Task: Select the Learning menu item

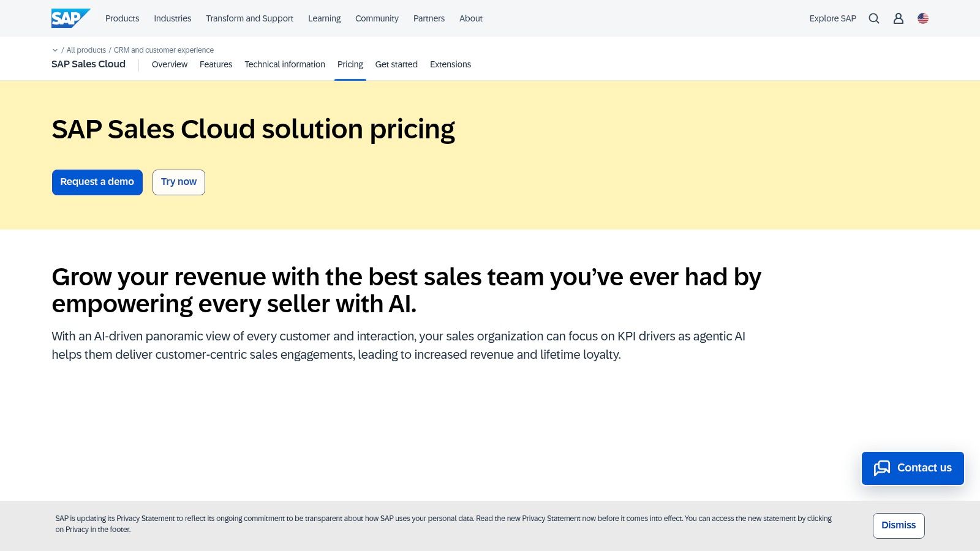Action: coord(324,18)
